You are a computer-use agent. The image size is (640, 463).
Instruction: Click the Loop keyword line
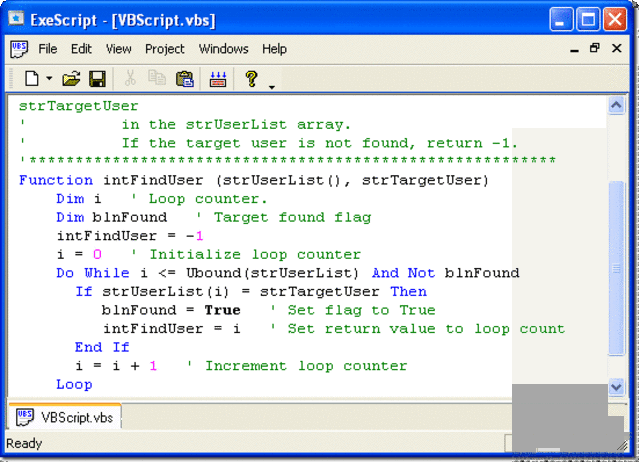coord(74,384)
